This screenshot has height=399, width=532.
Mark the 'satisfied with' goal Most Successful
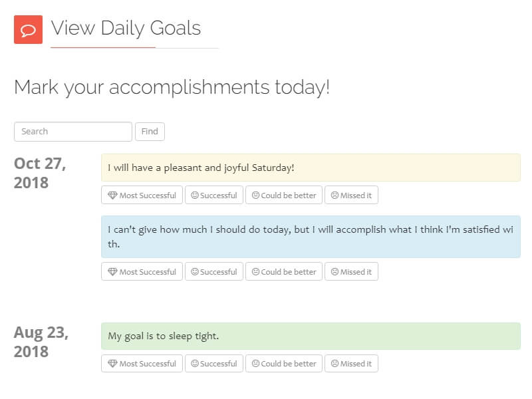[x=142, y=271]
